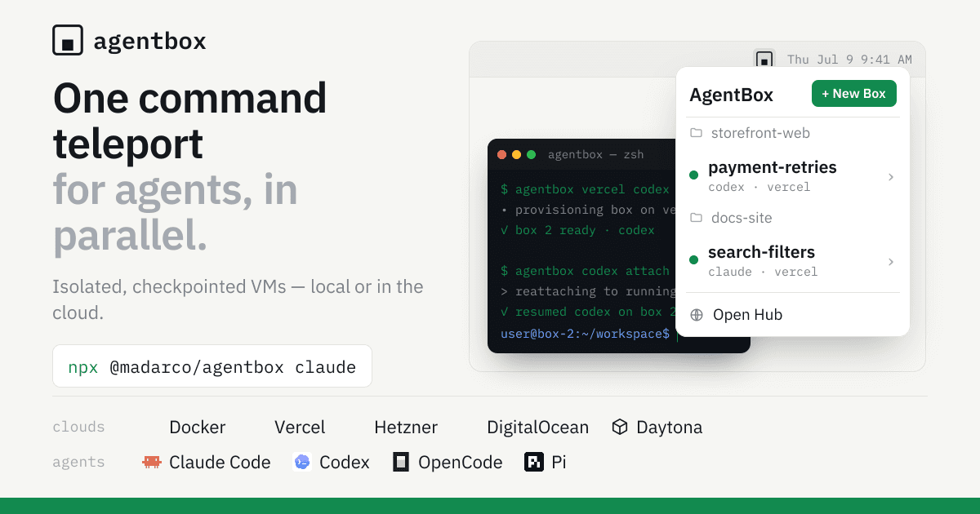Click the AgentBox popup title
The width and height of the screenshot is (980, 514).
pos(731,95)
